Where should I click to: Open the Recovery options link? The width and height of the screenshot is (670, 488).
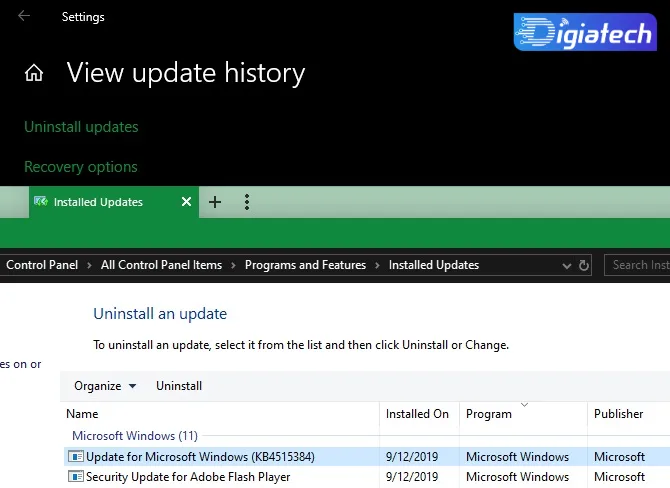point(81,167)
